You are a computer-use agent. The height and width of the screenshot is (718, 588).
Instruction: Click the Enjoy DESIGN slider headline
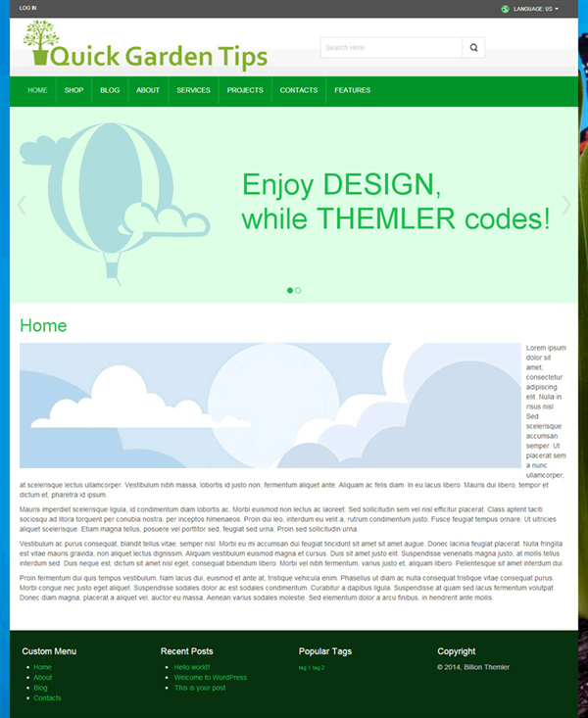[396, 202]
